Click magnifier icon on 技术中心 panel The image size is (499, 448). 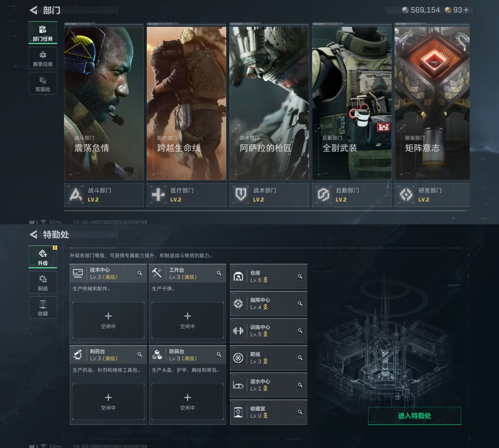140,273
